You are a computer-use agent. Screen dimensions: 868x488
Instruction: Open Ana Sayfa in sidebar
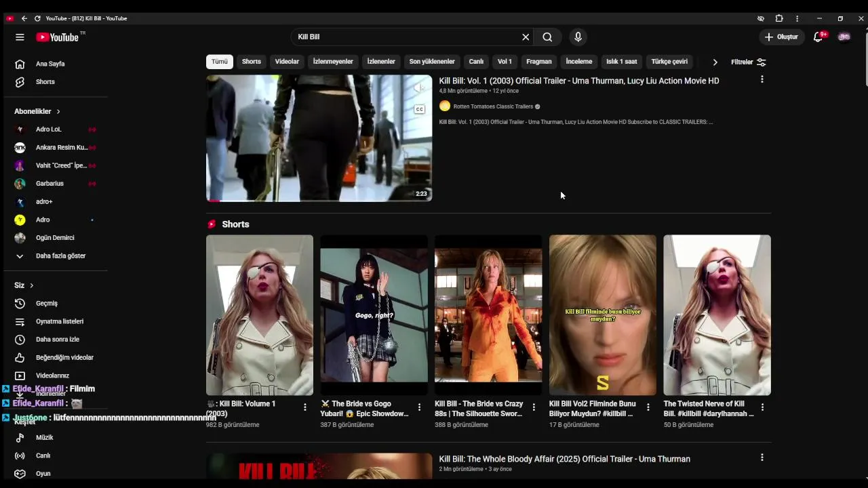[x=54, y=64]
